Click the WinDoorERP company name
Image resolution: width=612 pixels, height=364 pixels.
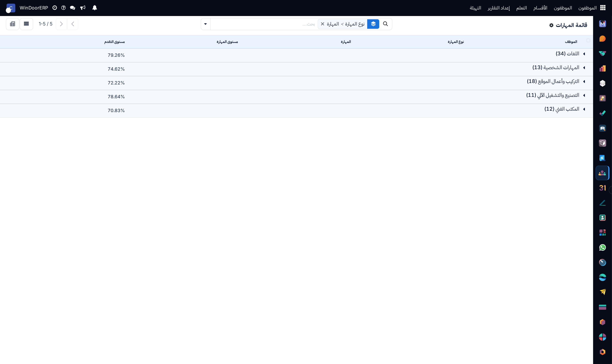[x=34, y=8]
